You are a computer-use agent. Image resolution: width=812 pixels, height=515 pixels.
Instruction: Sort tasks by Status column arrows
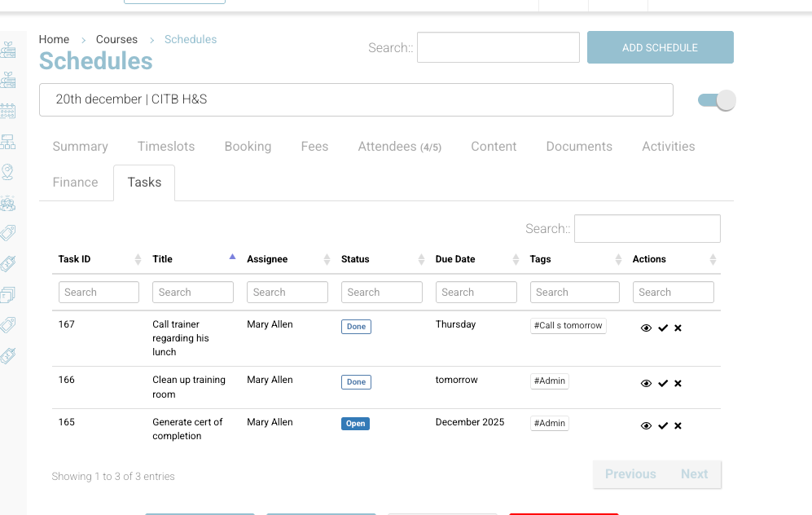point(421,259)
